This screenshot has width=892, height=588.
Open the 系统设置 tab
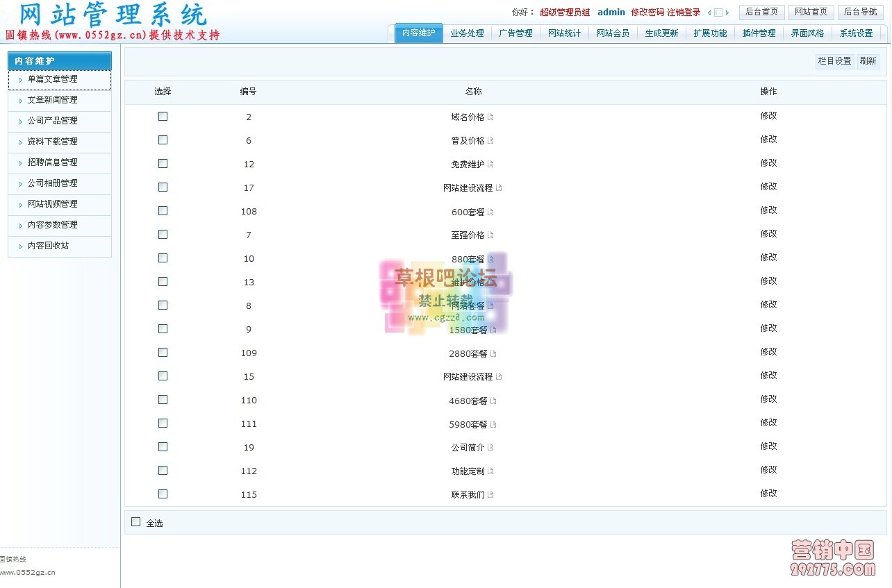(x=856, y=33)
